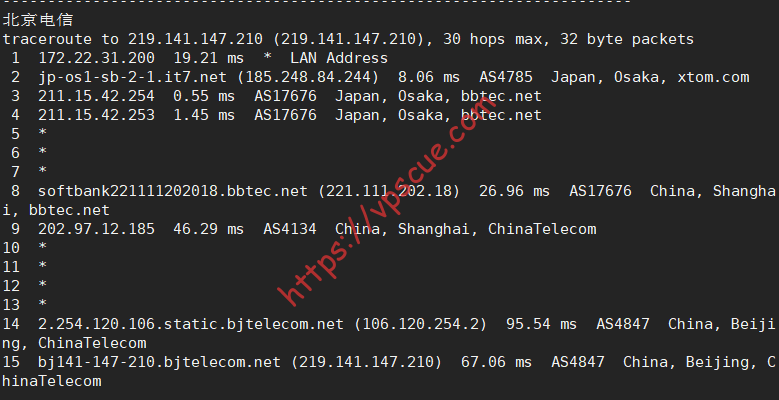Viewport: 779px width, 400px height.
Task: Click the hostname jp-os1-sb-2-1.it7.net
Action: pos(132,77)
